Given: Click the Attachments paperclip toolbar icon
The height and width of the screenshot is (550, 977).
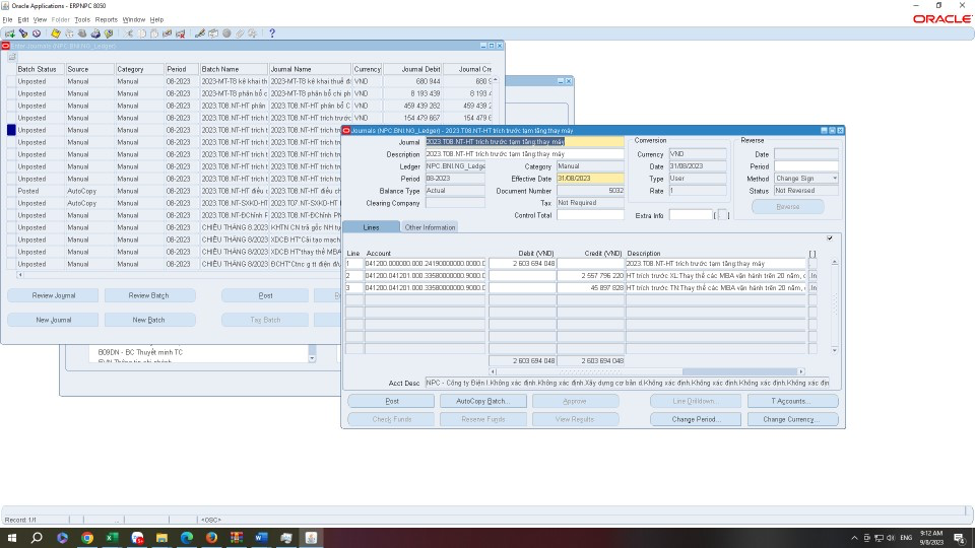Looking at the screenshot, I should pos(240,34).
